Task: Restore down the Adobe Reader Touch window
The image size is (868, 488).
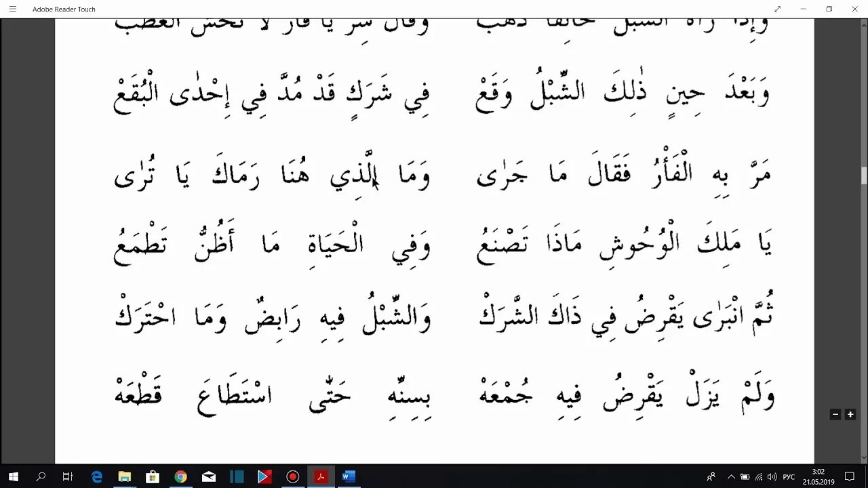Action: (829, 9)
